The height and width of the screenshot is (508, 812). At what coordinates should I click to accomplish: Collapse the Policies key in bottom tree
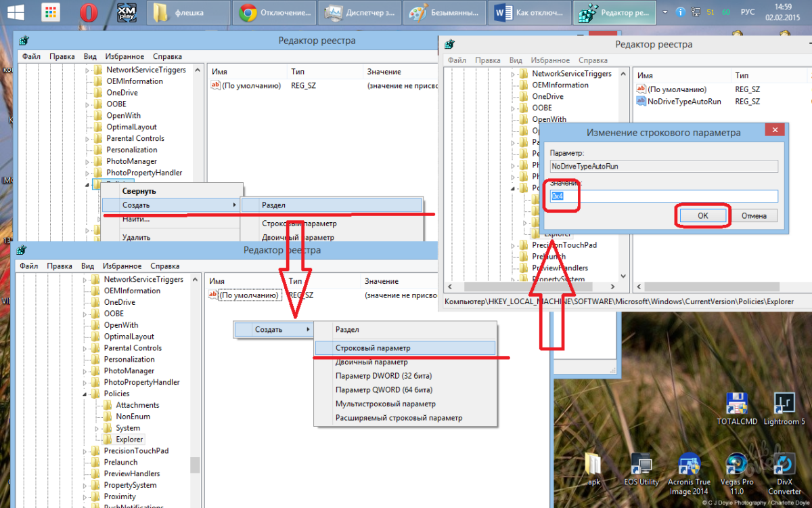coord(85,394)
